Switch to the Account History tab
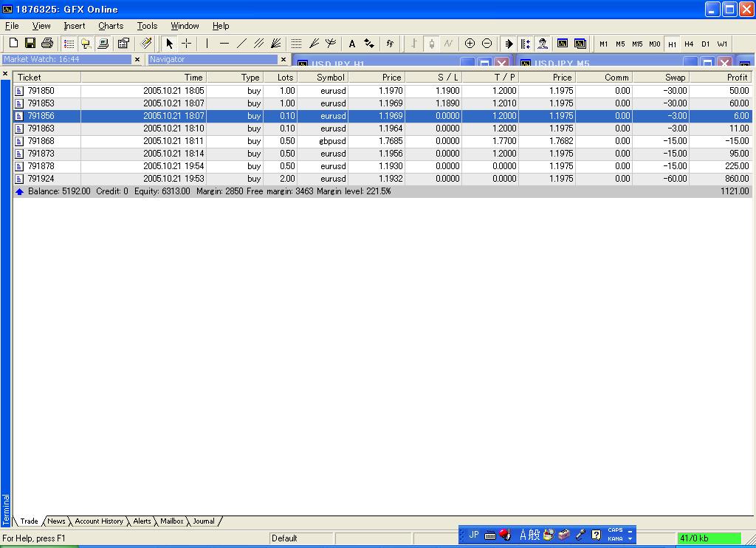This screenshot has height=548, width=756. (x=99, y=521)
